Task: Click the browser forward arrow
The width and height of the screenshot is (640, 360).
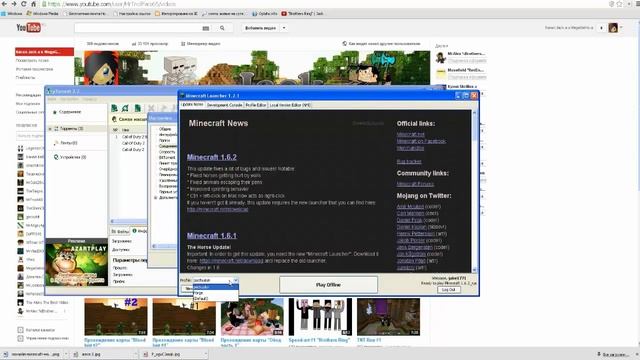Action: pyautogui.click(x=13, y=4)
